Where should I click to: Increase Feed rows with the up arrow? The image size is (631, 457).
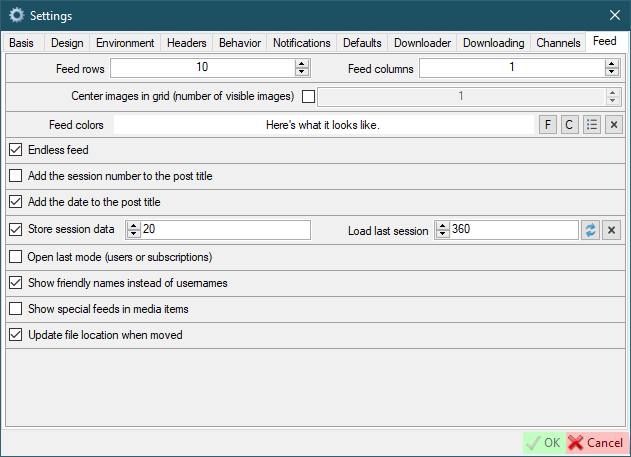point(301,64)
